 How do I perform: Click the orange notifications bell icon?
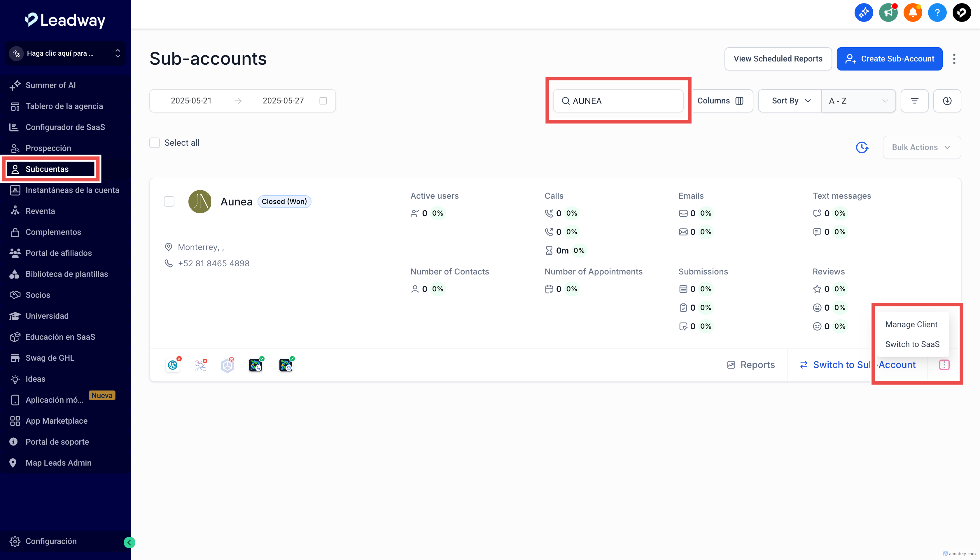(912, 13)
